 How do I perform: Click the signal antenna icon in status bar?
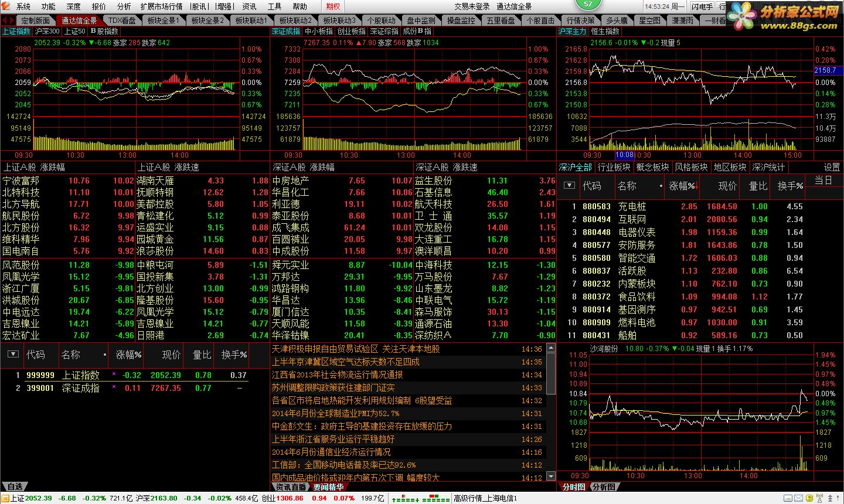click(x=819, y=498)
